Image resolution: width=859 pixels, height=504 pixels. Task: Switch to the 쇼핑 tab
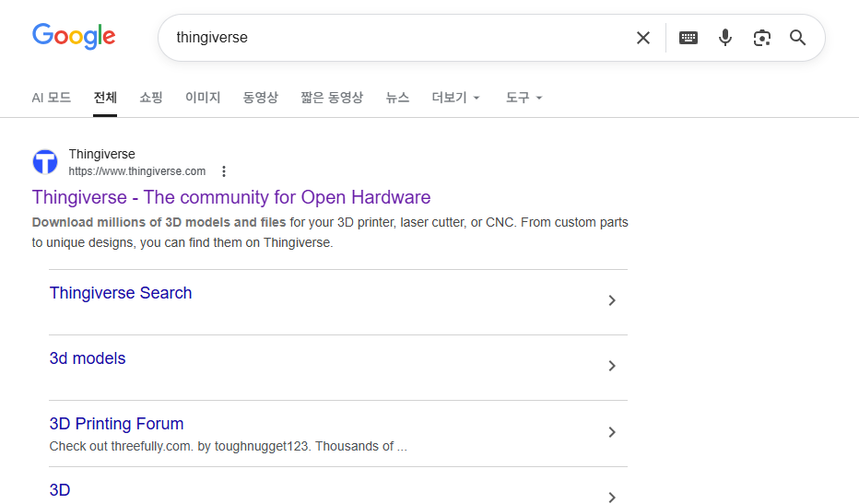pyautogui.click(x=150, y=98)
